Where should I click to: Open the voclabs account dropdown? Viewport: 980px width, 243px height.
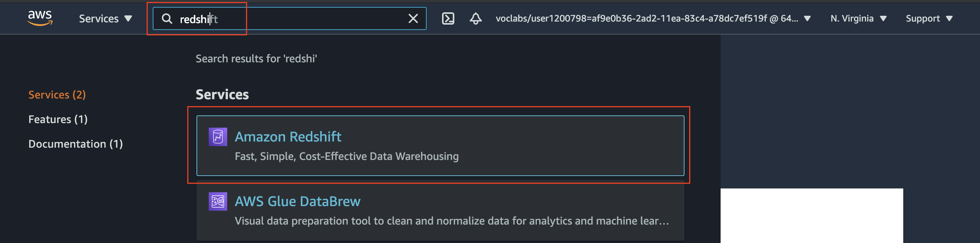click(653, 18)
